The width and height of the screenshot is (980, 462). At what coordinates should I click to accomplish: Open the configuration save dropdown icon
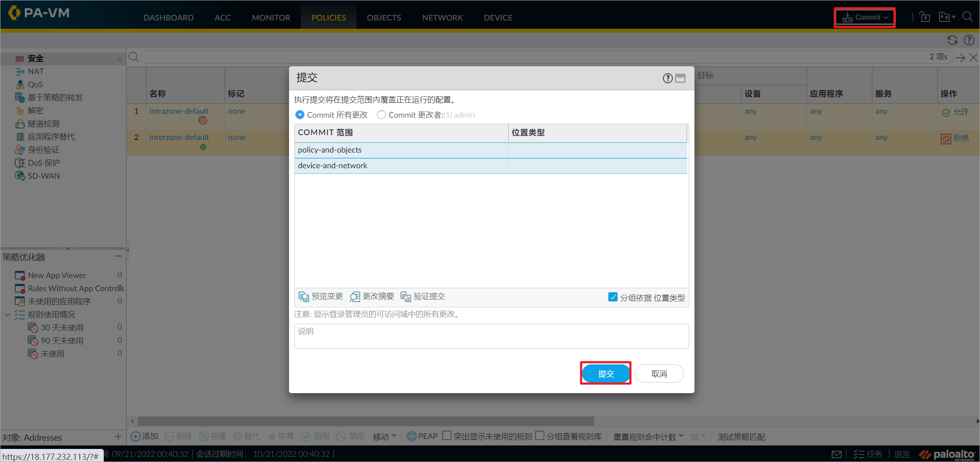click(947, 17)
